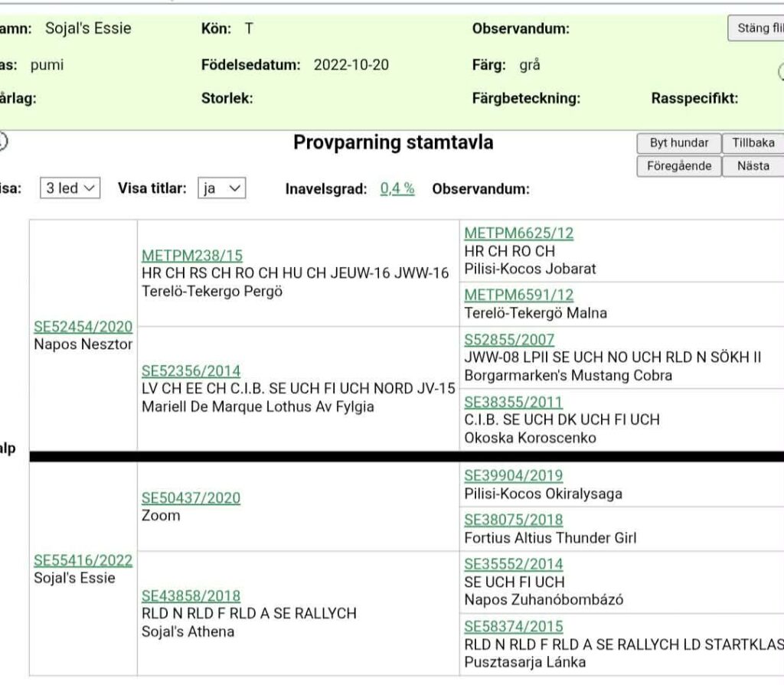Click the Byt hundar button
This screenshot has width=784, height=685.
click(x=678, y=143)
